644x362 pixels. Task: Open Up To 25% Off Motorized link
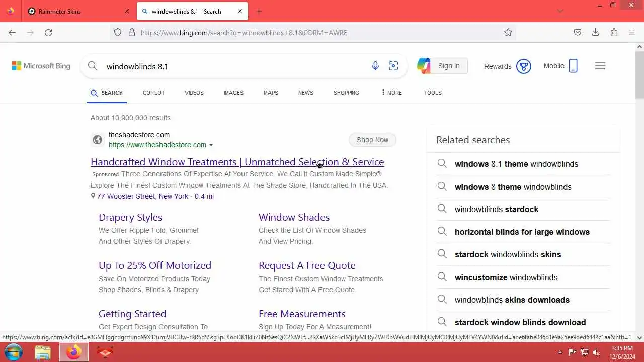(x=155, y=265)
